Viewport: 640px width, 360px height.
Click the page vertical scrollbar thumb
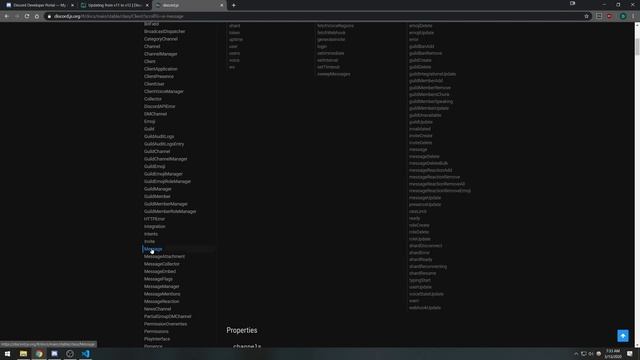pos(637,47)
